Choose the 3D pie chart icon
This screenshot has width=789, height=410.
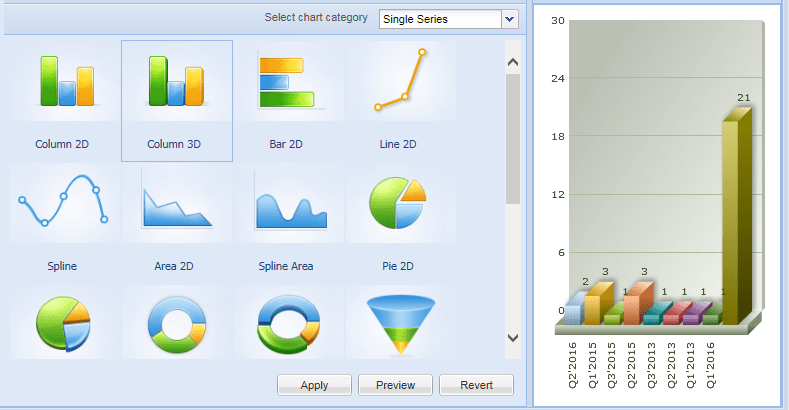pyautogui.click(x=63, y=323)
